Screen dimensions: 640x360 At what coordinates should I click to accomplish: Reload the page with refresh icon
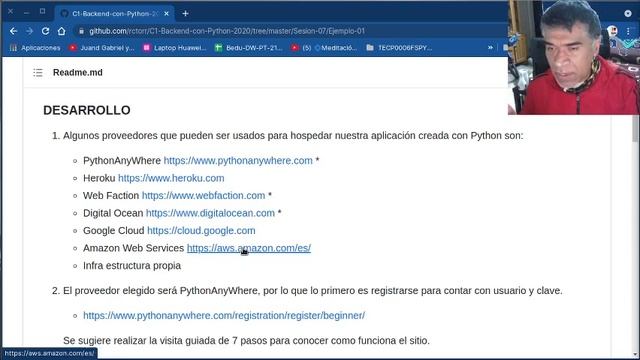point(45,31)
